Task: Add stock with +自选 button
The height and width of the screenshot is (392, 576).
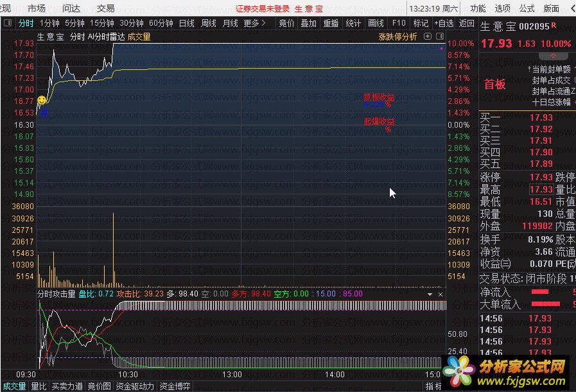Action: pyautogui.click(x=444, y=24)
